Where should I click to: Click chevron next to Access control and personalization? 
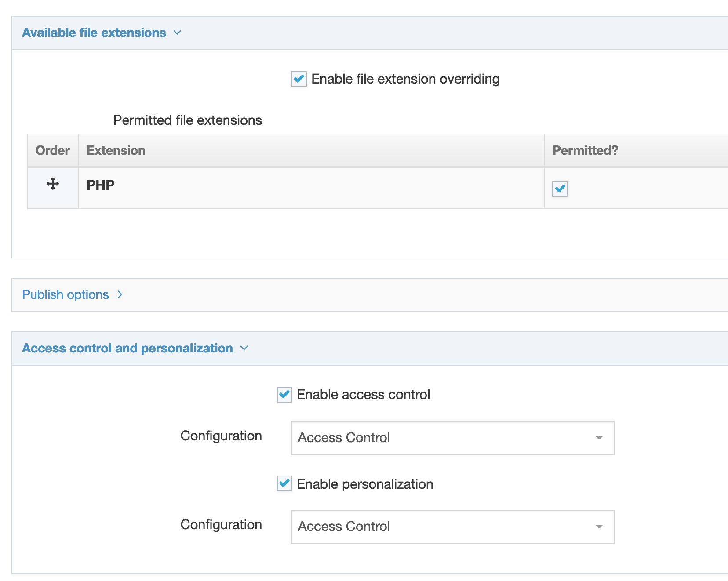click(x=244, y=349)
